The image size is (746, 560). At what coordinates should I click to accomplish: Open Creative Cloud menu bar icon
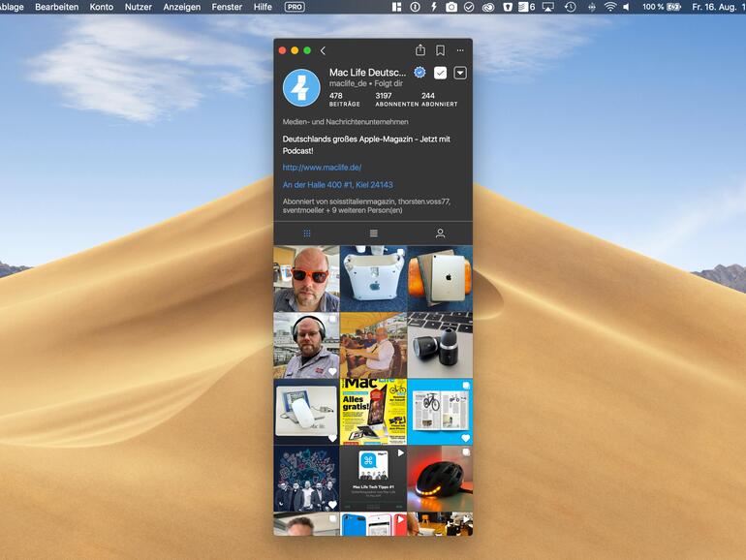(x=488, y=7)
